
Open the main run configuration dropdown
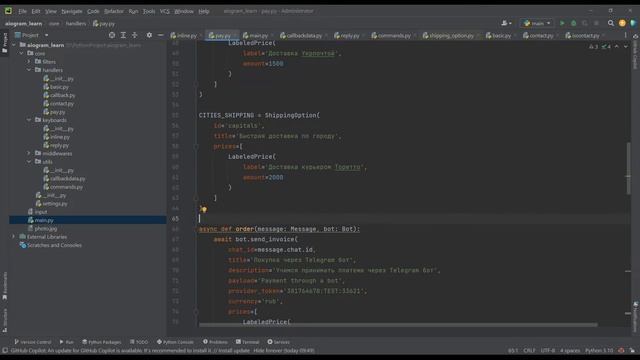pos(537,23)
